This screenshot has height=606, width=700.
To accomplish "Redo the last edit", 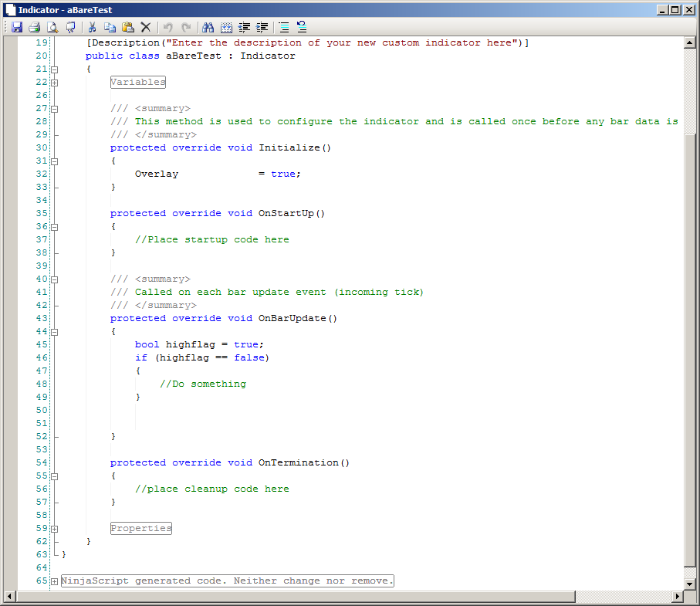I will 186,27.
